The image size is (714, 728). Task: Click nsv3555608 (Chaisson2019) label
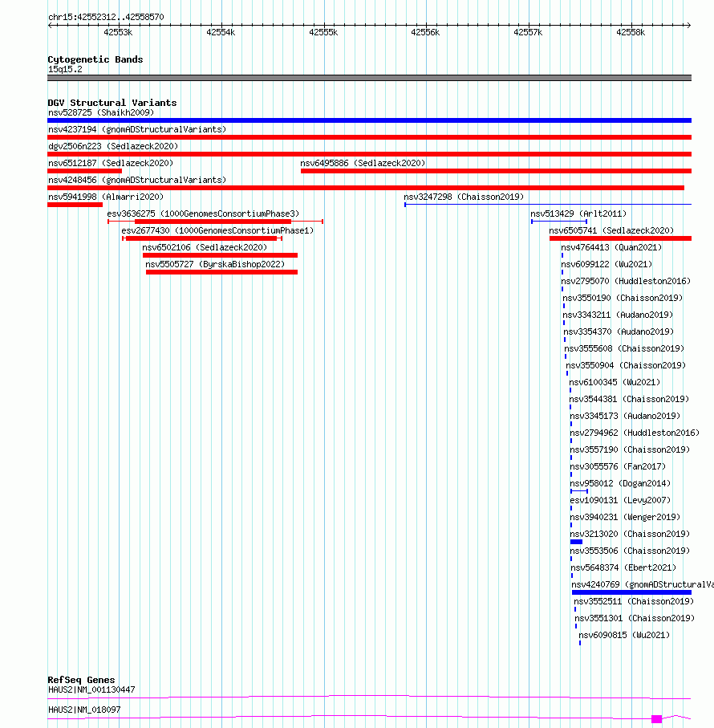point(624,348)
